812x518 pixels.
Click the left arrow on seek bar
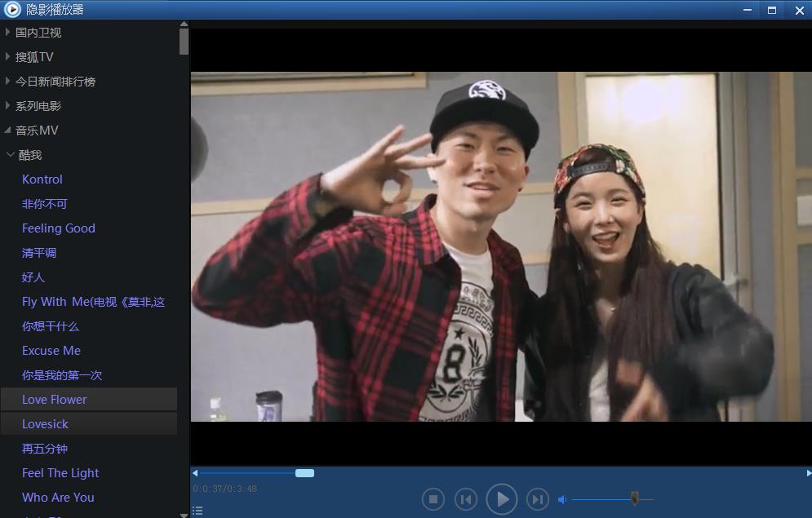(195, 473)
